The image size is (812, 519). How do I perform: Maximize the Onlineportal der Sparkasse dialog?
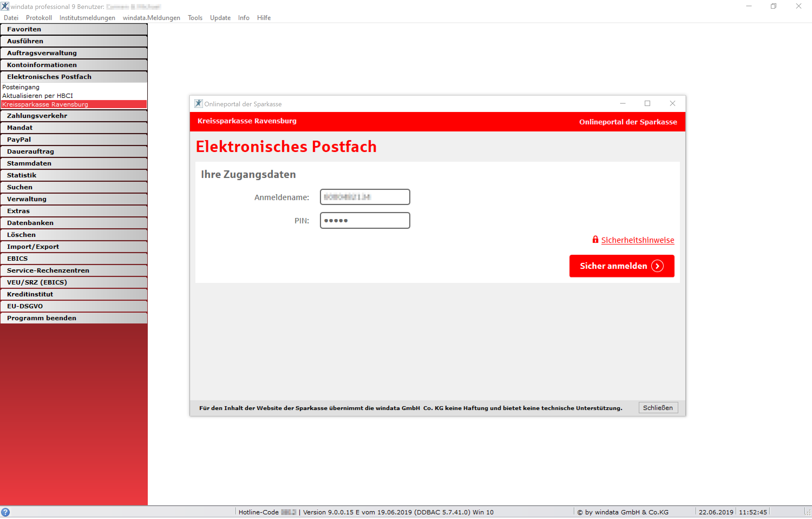coord(647,104)
